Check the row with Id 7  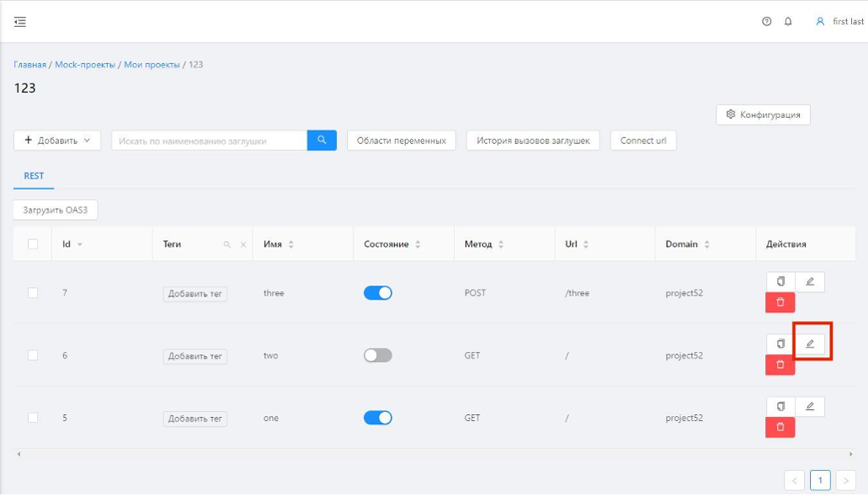(33, 293)
